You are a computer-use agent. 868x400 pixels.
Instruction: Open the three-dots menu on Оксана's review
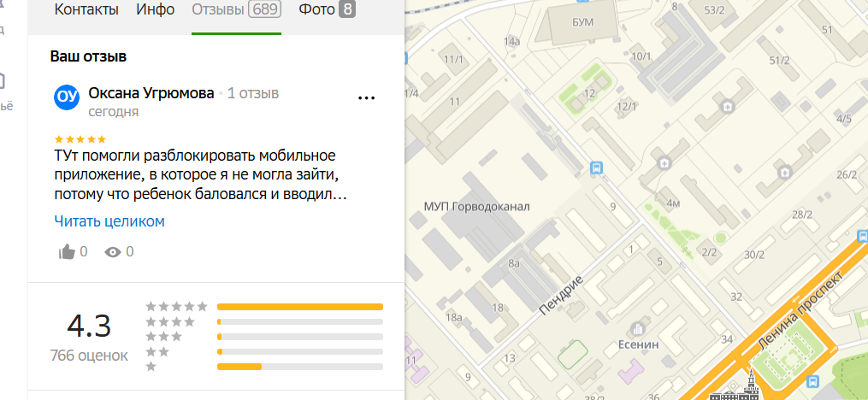pos(367,98)
